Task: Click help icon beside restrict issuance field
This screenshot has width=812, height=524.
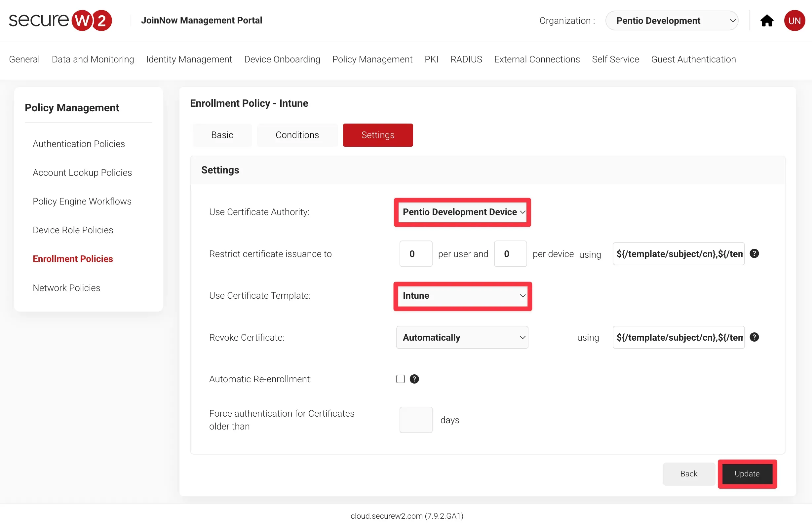Action: point(754,253)
